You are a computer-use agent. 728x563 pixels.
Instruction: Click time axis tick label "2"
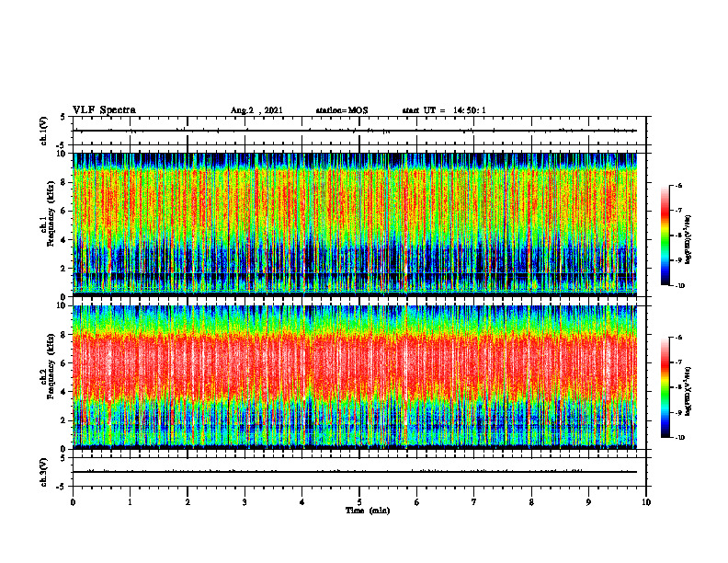click(188, 502)
